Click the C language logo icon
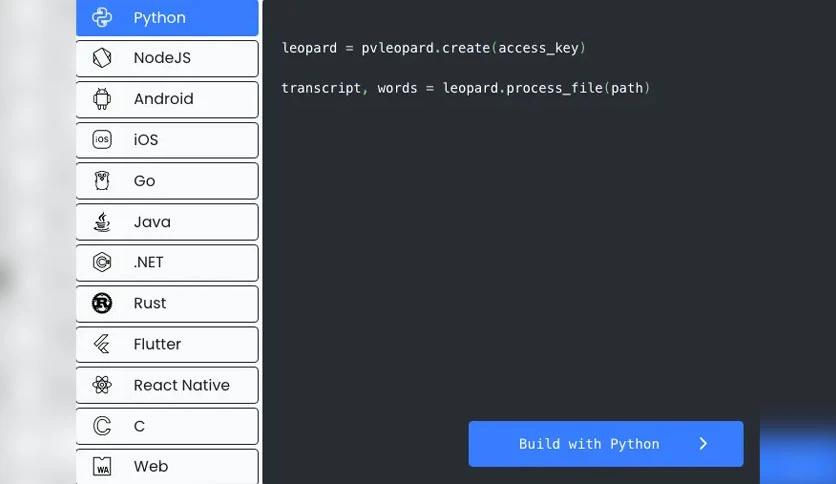836x484 pixels. coord(102,426)
